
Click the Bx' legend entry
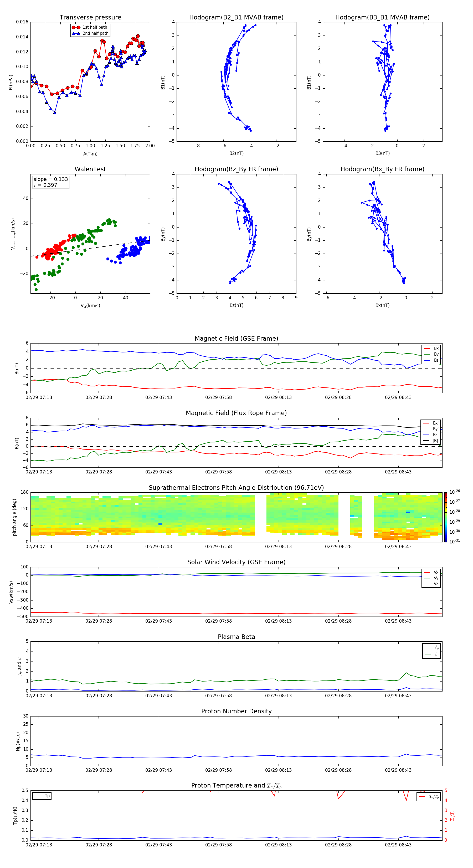(431, 423)
